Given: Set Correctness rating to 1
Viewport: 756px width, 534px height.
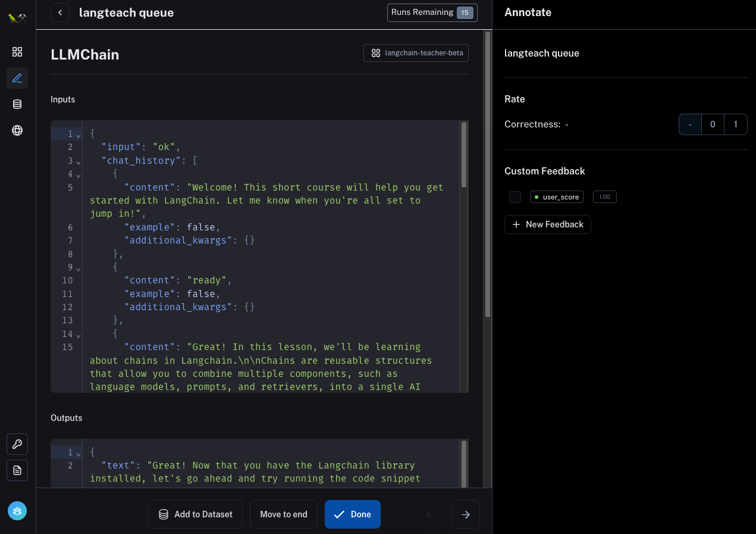Looking at the screenshot, I should click(x=736, y=124).
